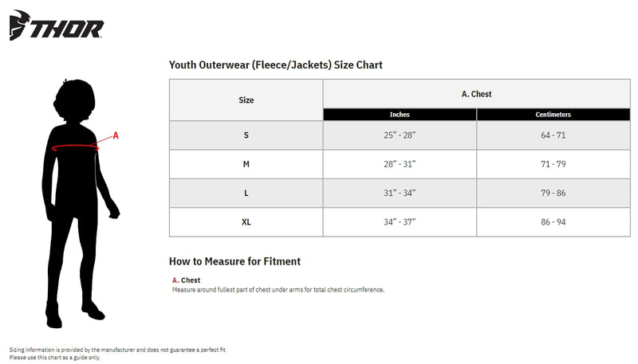Viewport: 638px width, 364px height.
Task: Click the 25" - 28" inches cell
Action: tap(400, 135)
